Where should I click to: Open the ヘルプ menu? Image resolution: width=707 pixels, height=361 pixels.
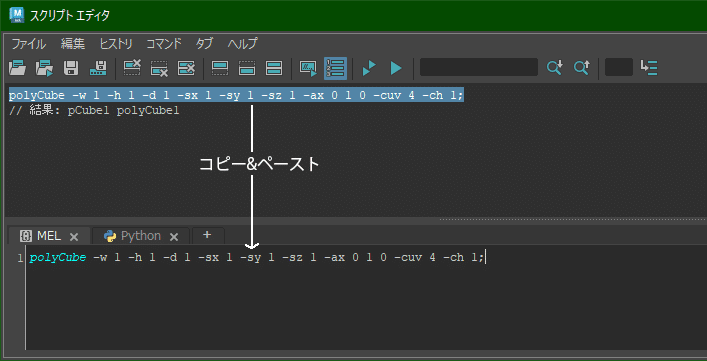243,44
